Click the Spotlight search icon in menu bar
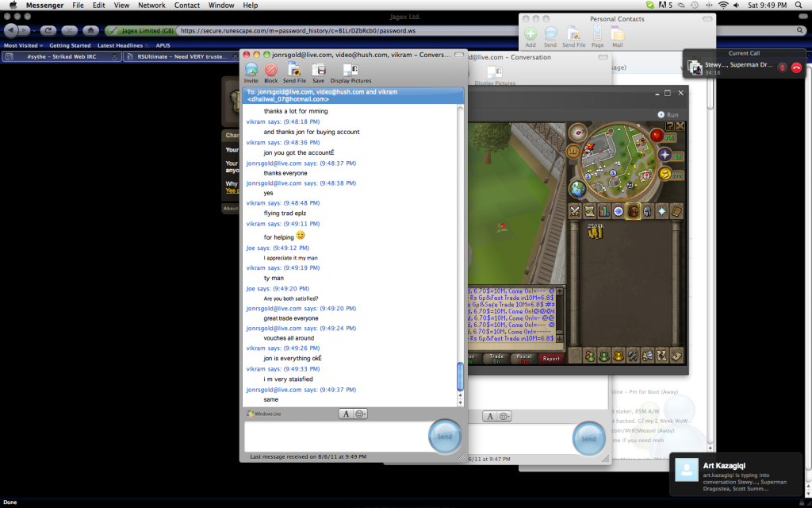The image size is (812, 508). (x=799, y=6)
